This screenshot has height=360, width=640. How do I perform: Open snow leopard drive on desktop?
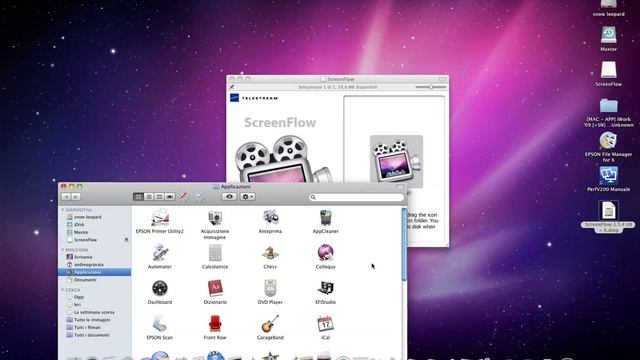pyautogui.click(x=608, y=4)
